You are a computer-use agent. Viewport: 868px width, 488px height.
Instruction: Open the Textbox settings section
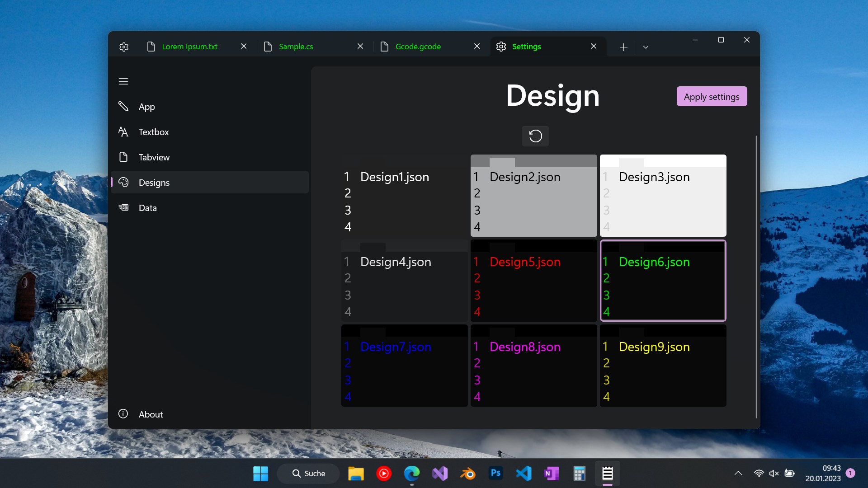tap(153, 132)
